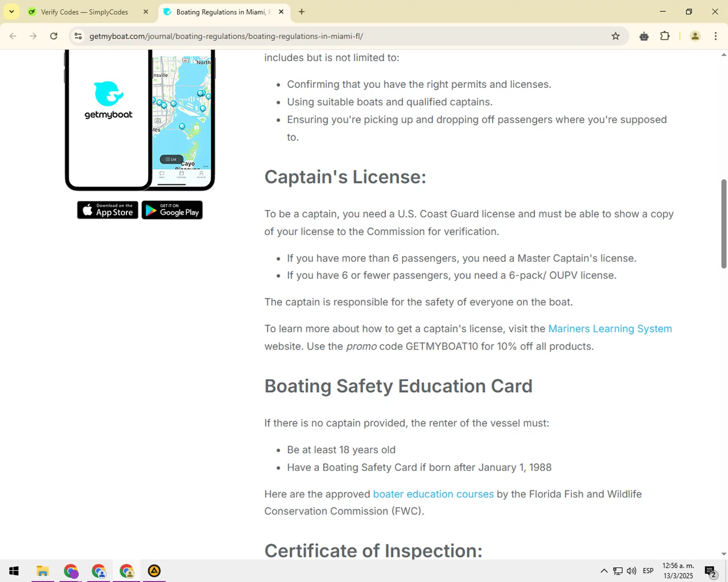Open the tab search dropdown arrow
This screenshot has height=582, width=728.
(x=12, y=12)
